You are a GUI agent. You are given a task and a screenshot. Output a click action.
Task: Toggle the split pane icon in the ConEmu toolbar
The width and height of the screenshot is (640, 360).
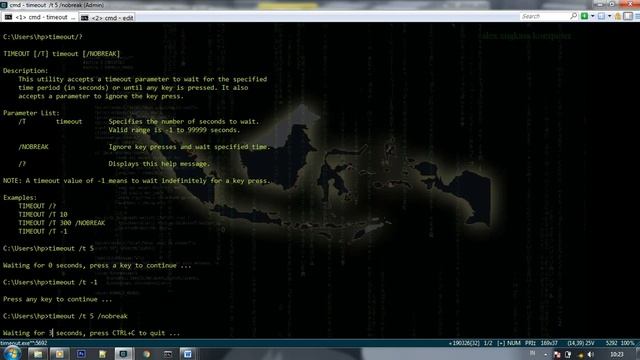coord(628,16)
